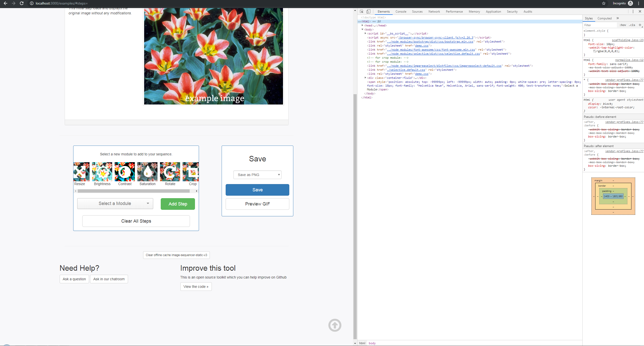644x346 pixels.
Task: Click View the code link button
Action: point(196,287)
